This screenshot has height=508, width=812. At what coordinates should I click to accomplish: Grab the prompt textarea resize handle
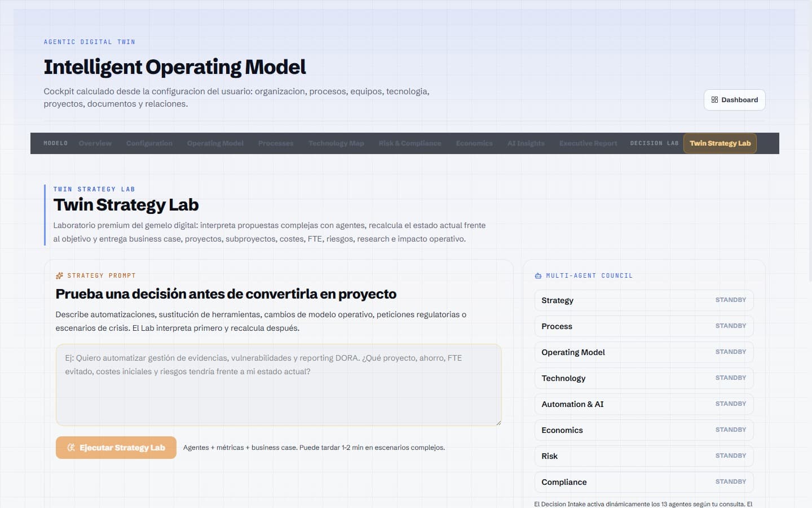[x=498, y=422]
